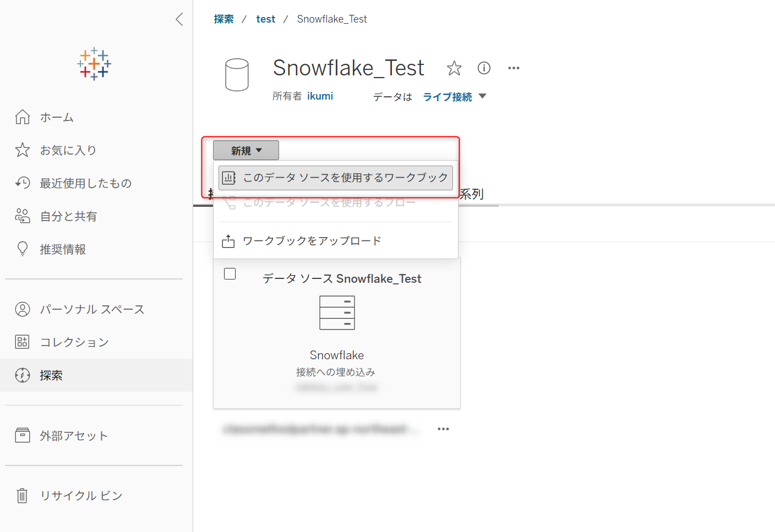
Task: Open パーソナル スペース
Action: click(96, 309)
